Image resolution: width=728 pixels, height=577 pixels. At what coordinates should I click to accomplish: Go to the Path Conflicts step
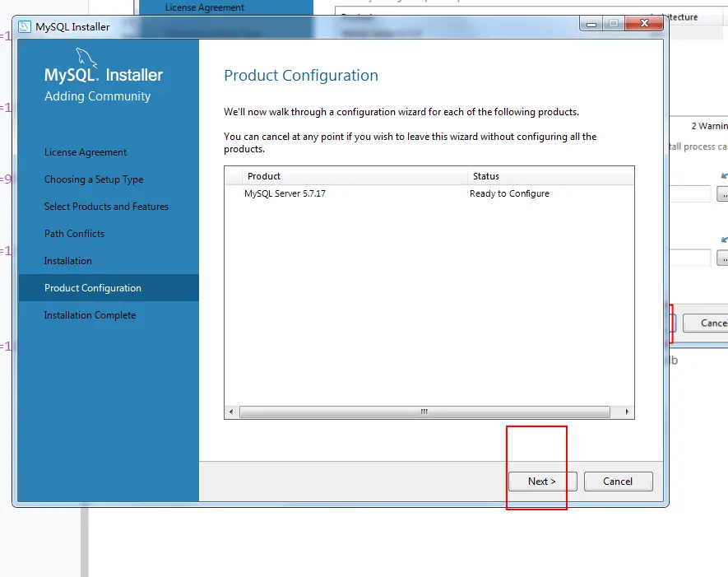click(x=74, y=234)
